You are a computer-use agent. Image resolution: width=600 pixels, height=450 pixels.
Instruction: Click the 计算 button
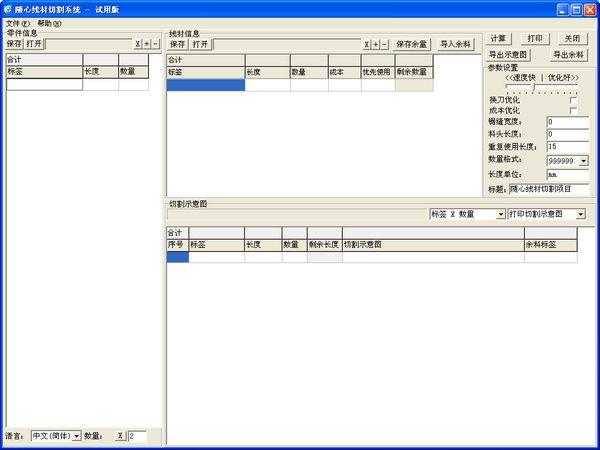[x=497, y=38]
